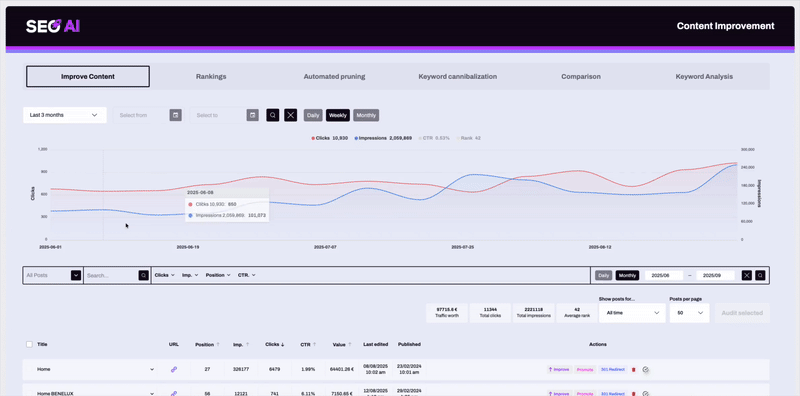The width and height of the screenshot is (800, 396).
Task: Open the Select from calendar picker
Action: point(176,115)
